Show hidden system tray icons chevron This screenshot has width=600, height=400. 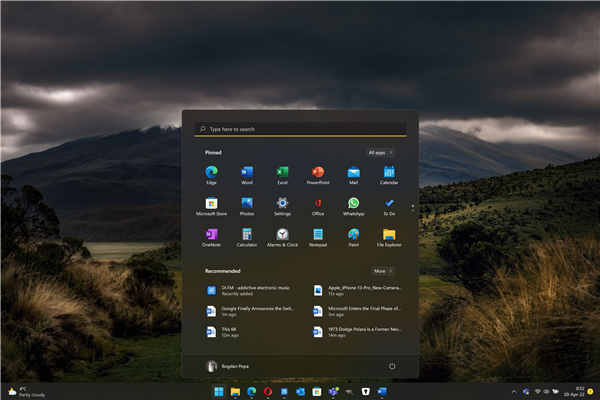point(514,391)
